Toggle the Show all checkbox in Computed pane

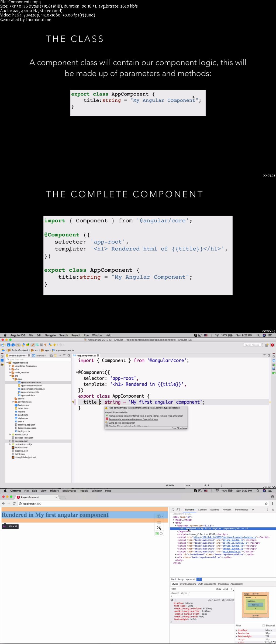(x=264, y=626)
